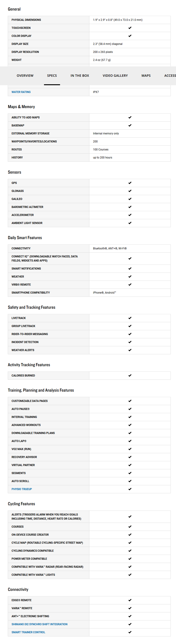This screenshot has height=644, width=176.
Task: Click the Calories Burned checkmark icon
Action: pyautogui.click(x=130, y=375)
